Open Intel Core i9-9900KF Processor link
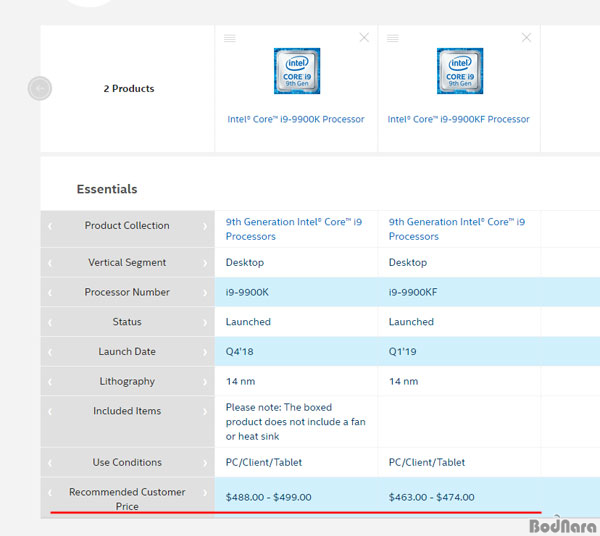The height and width of the screenshot is (536, 600). pos(458,119)
